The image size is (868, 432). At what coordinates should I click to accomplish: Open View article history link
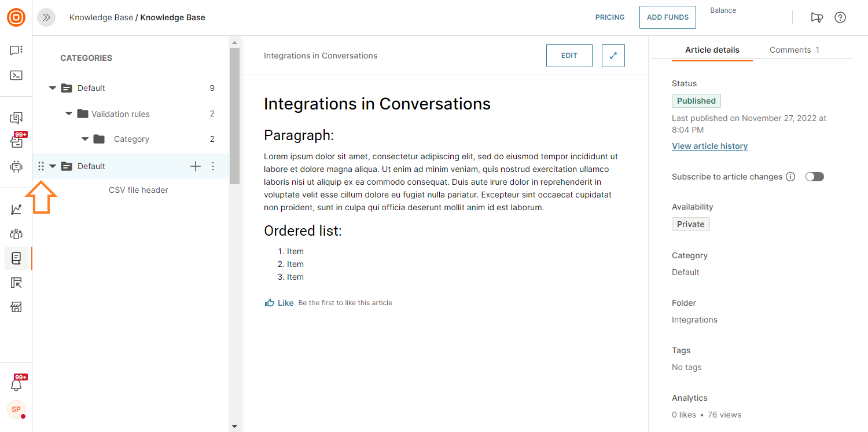click(x=709, y=146)
